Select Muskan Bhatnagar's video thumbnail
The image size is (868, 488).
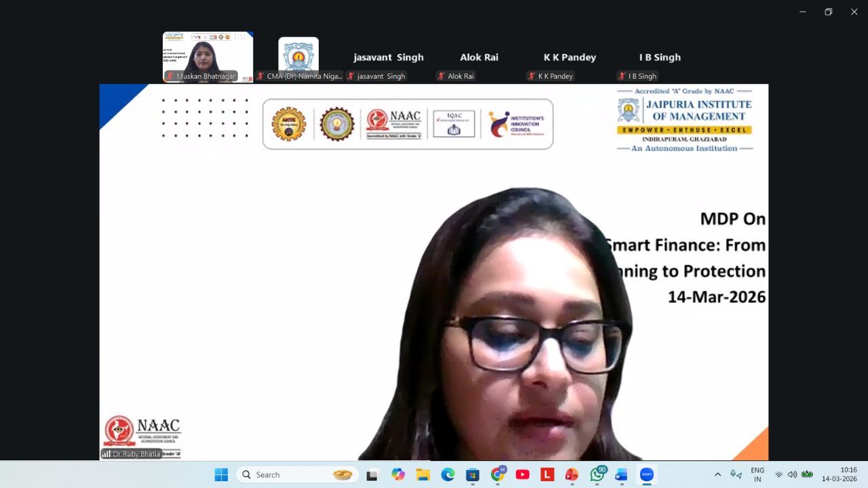pyautogui.click(x=208, y=57)
